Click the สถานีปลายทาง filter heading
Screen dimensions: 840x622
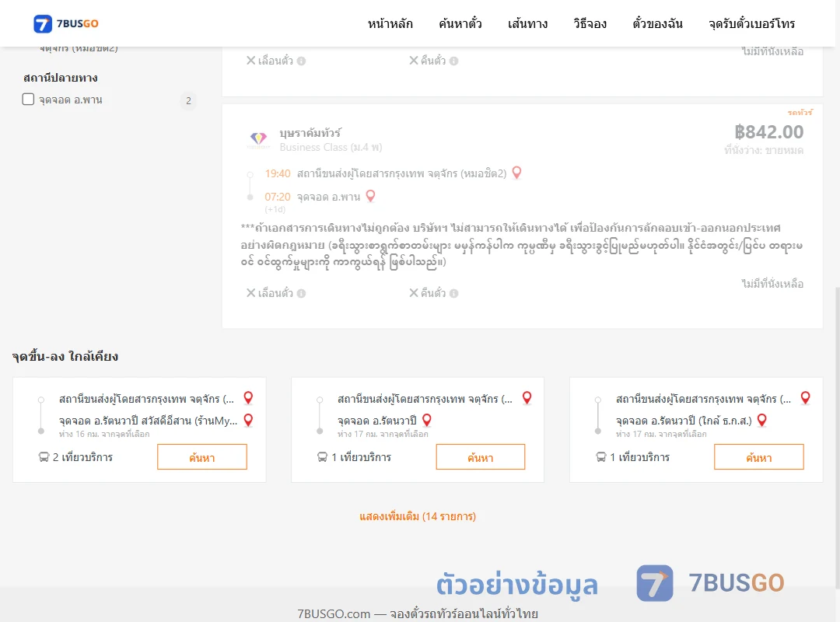[x=61, y=78]
